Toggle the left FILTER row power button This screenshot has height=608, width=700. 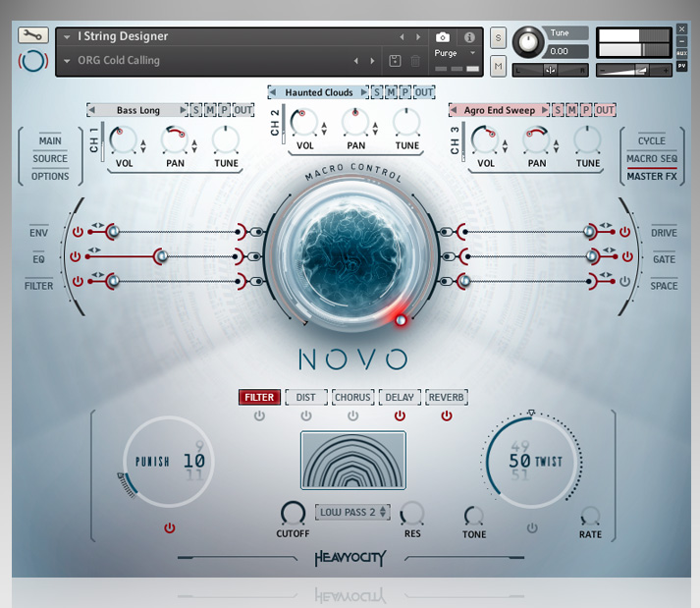(x=78, y=281)
